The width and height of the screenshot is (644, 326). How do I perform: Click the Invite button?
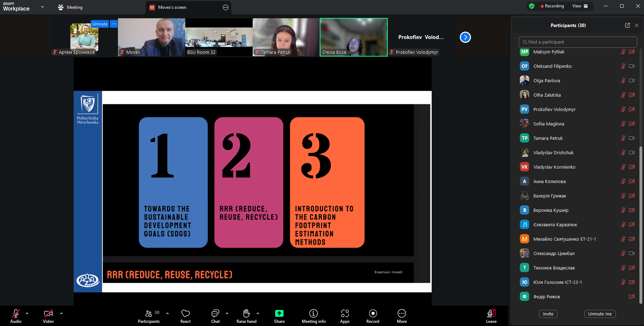click(548, 314)
